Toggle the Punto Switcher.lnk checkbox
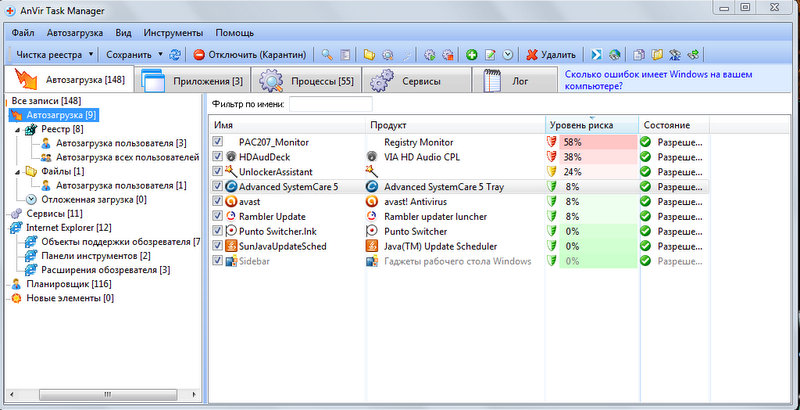 [x=218, y=230]
